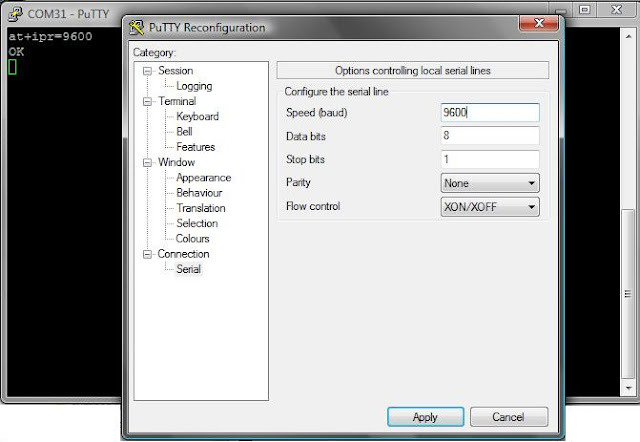640x442 pixels.
Task: Open the Parity dropdown
Action: pos(490,183)
